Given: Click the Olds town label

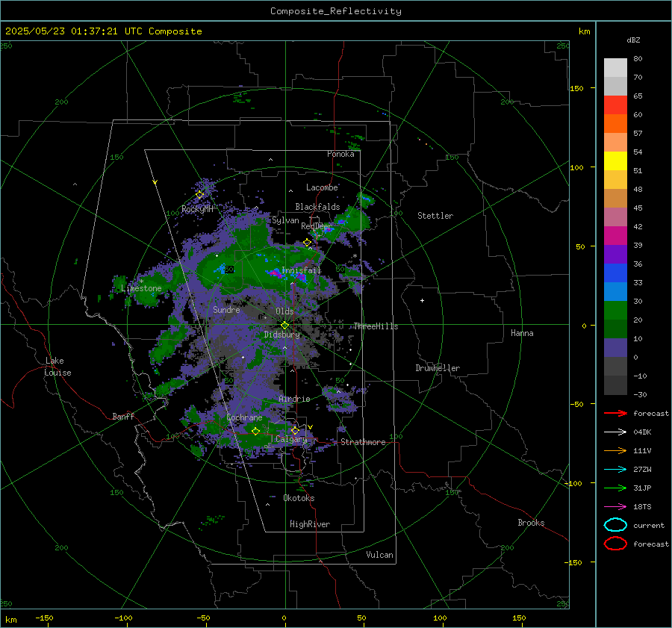Looking at the screenshot, I should (284, 311).
